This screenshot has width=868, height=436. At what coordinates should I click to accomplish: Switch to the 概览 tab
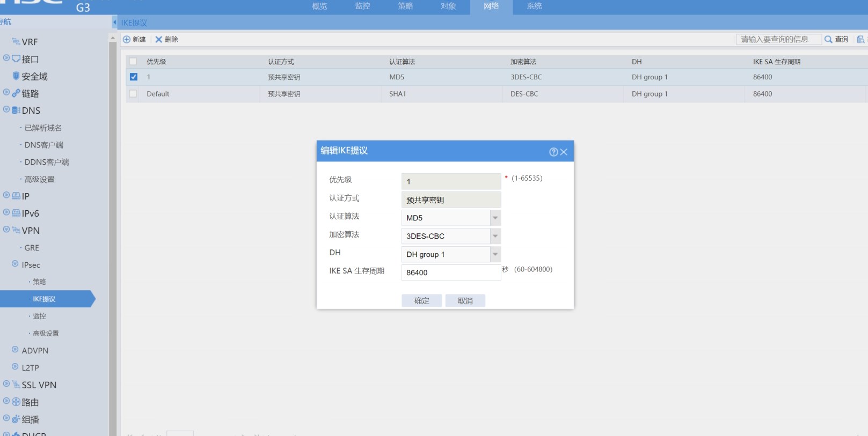tap(319, 6)
